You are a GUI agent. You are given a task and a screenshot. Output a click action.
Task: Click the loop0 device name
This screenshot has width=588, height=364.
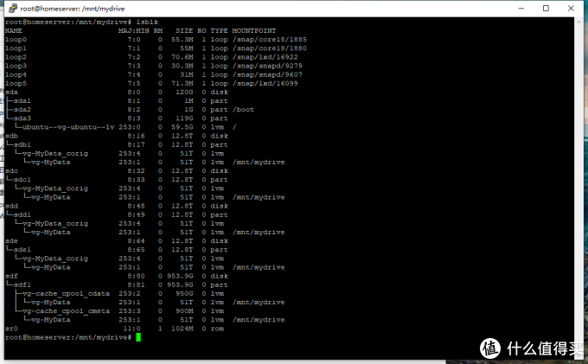[x=16, y=40]
